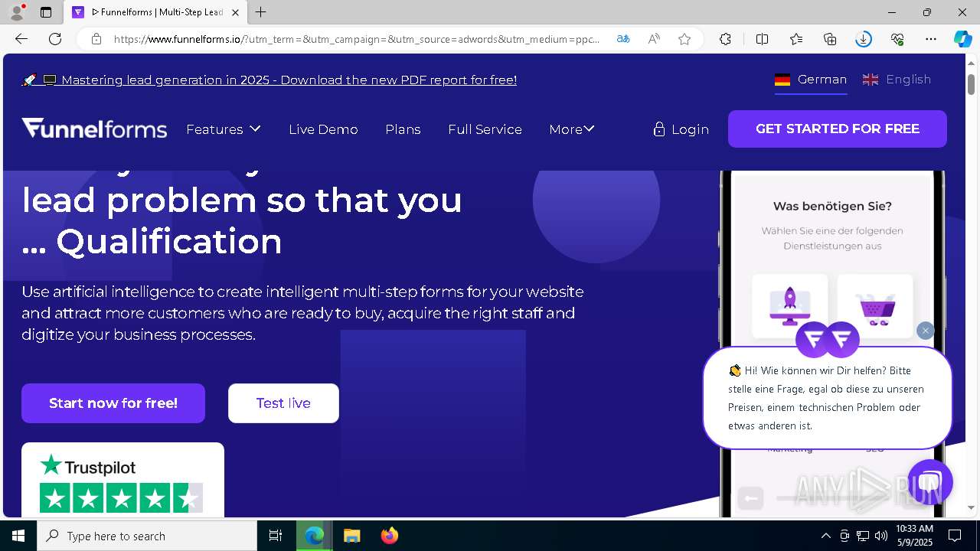This screenshot has width=980, height=551.
Task: View site information lock icon
Action: pyautogui.click(x=96, y=39)
